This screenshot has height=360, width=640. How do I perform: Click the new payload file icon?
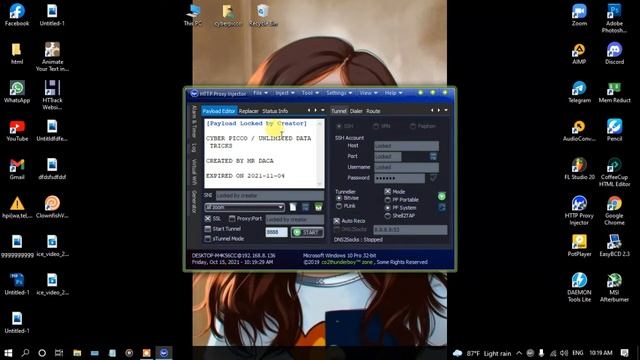pyautogui.click(x=293, y=207)
